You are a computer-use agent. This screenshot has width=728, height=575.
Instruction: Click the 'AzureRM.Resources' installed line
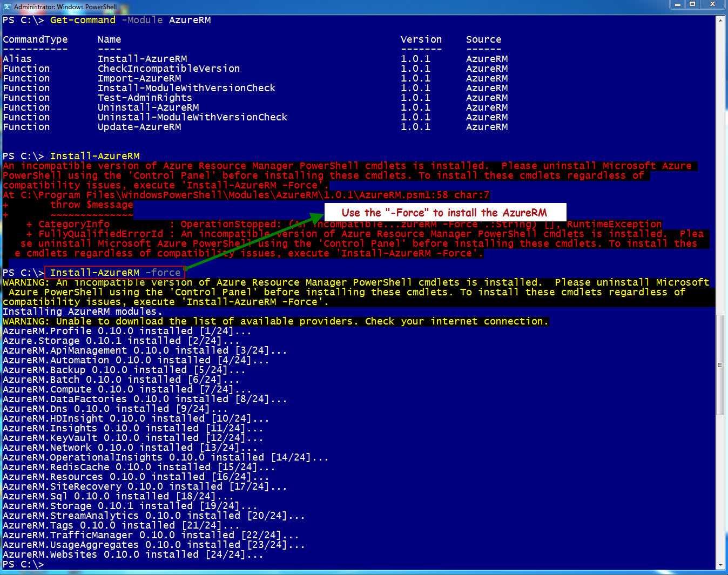[x=136, y=477]
